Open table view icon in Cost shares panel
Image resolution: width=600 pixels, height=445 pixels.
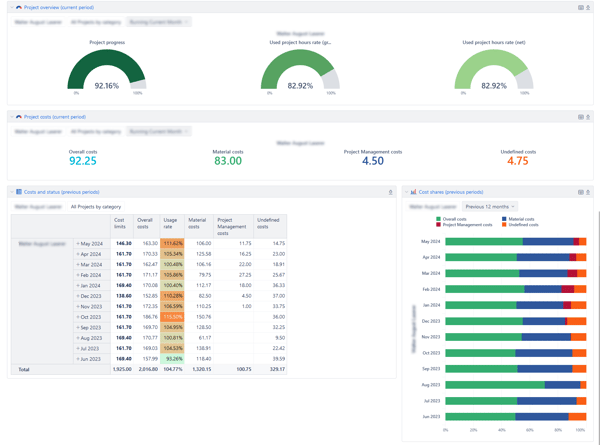point(580,192)
